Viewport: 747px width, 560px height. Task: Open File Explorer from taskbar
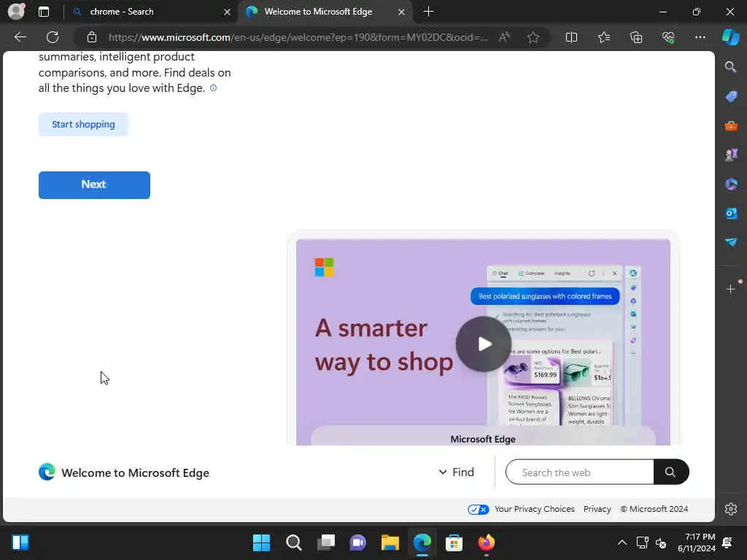[x=390, y=542]
